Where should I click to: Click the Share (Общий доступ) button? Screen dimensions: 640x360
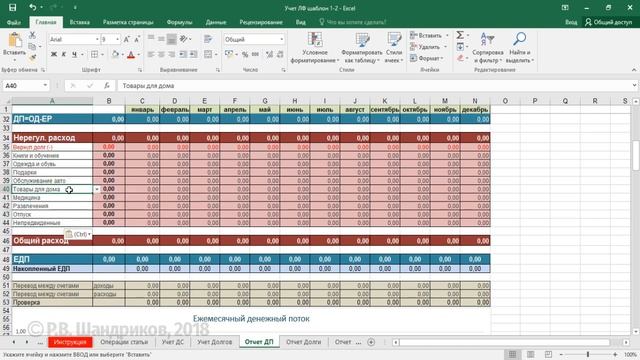[x=609, y=22]
